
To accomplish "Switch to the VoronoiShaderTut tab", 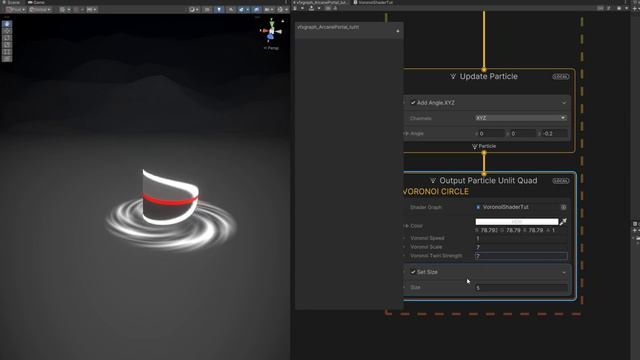I will click(x=373, y=2).
